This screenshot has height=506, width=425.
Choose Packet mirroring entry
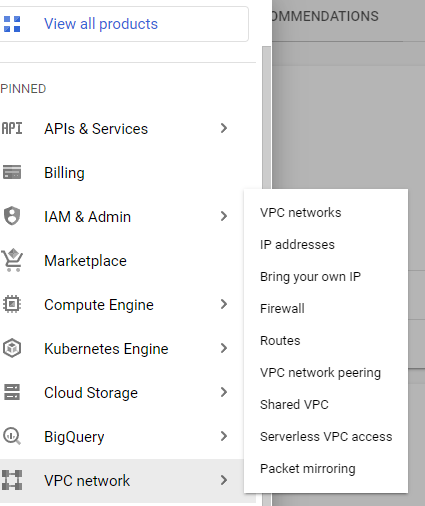(308, 469)
